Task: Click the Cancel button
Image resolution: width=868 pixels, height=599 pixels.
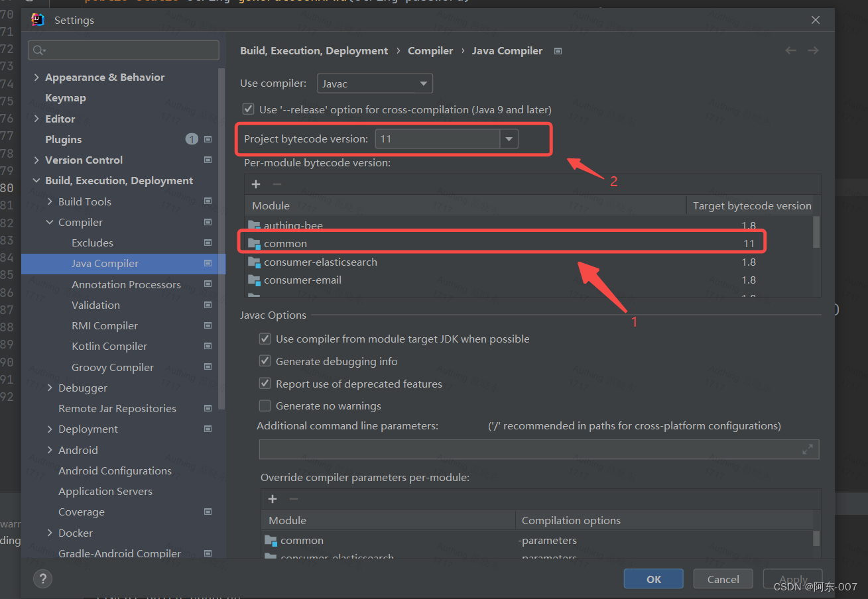Action: click(x=723, y=578)
